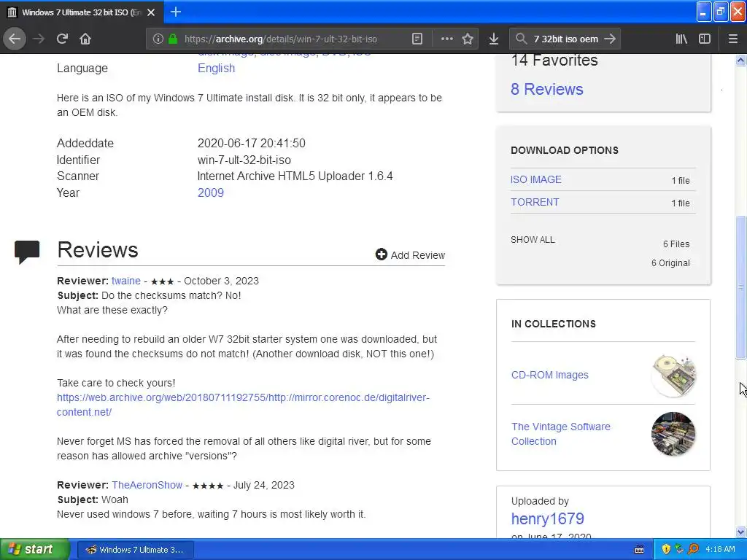Click the taskbar clock showing 4:18 AM
Screen dimensions: 747x560
pos(720,549)
